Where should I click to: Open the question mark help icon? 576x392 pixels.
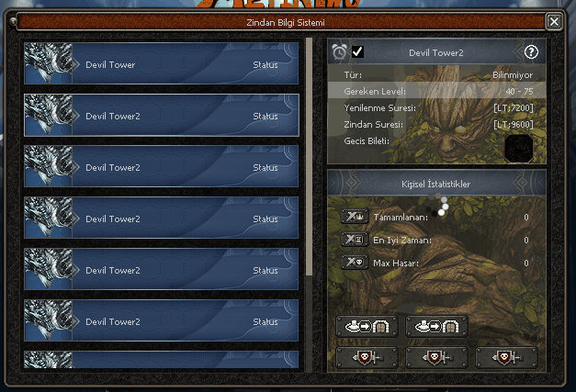[x=531, y=52]
